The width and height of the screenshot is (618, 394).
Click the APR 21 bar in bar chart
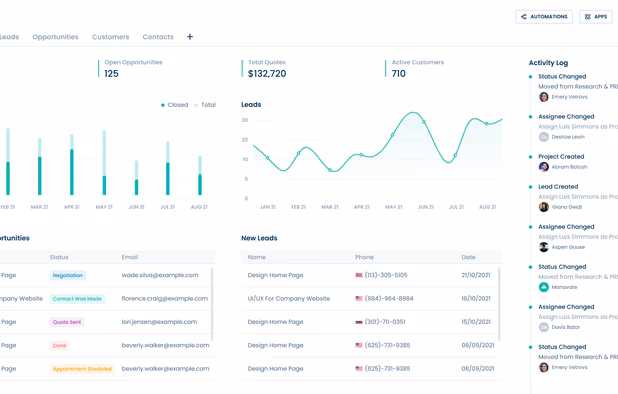pyautogui.click(x=72, y=165)
